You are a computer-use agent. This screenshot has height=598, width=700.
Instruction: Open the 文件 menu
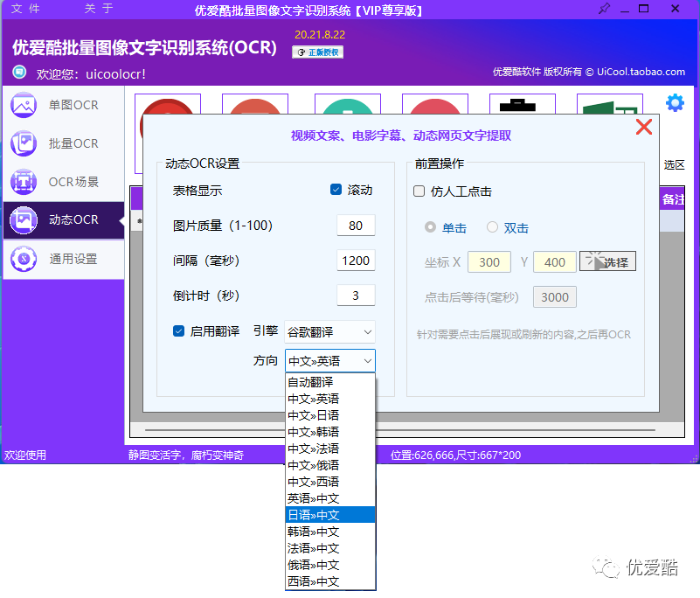click(24, 10)
